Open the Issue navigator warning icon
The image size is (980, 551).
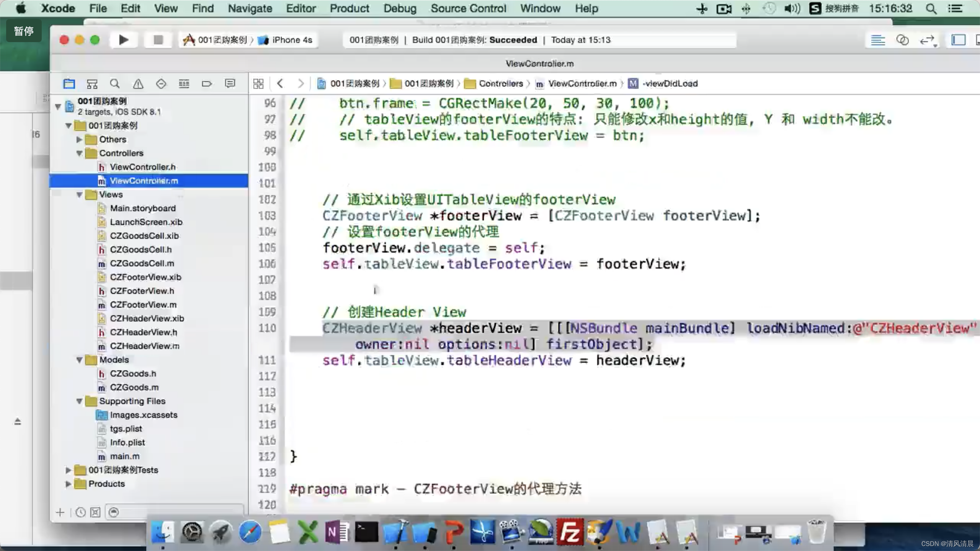138,83
